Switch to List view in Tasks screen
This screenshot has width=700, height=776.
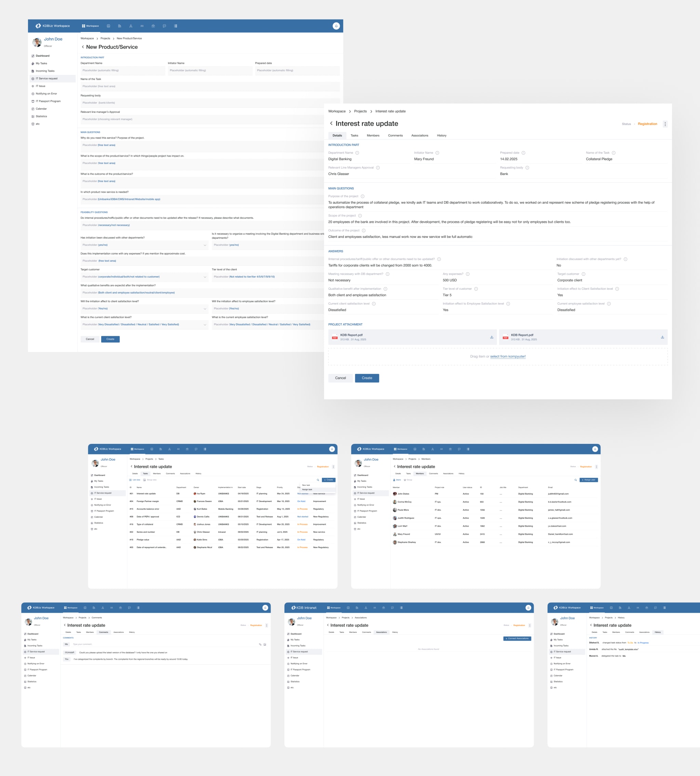[135, 480]
